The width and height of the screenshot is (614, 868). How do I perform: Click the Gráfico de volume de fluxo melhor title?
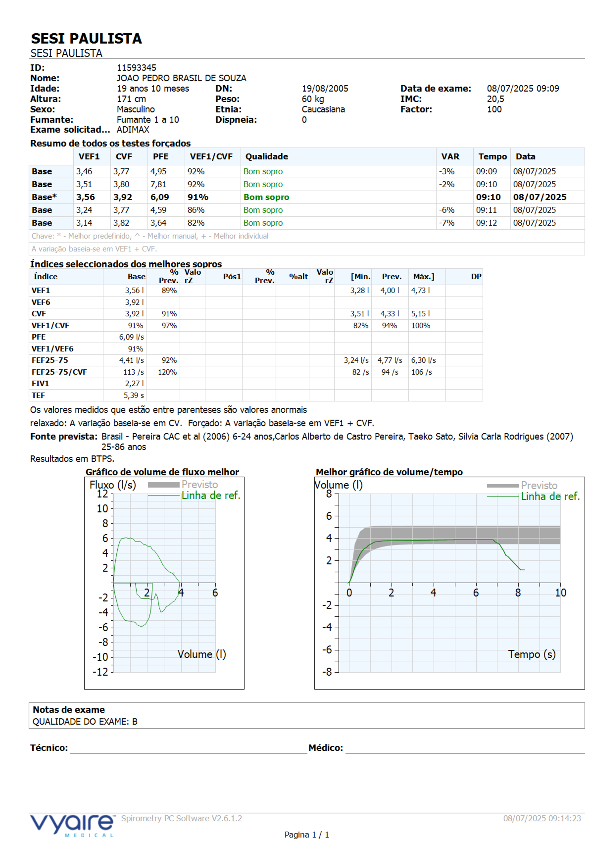pyautogui.click(x=162, y=472)
